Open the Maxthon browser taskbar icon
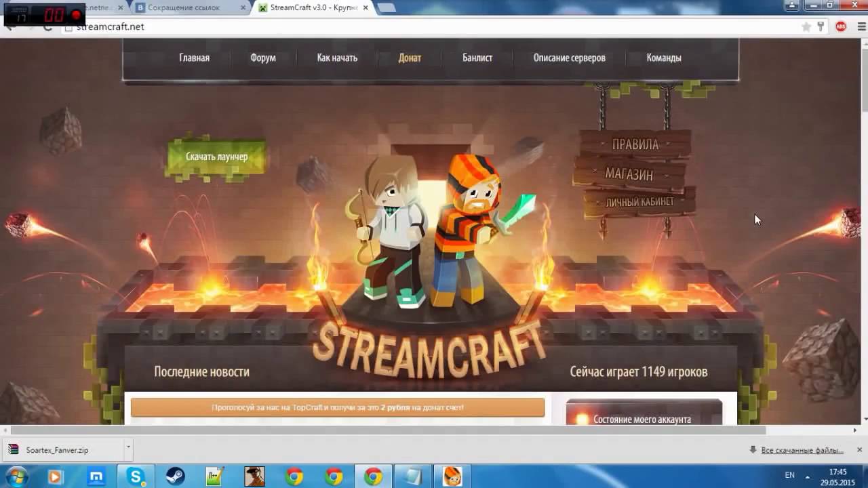 coord(96,476)
